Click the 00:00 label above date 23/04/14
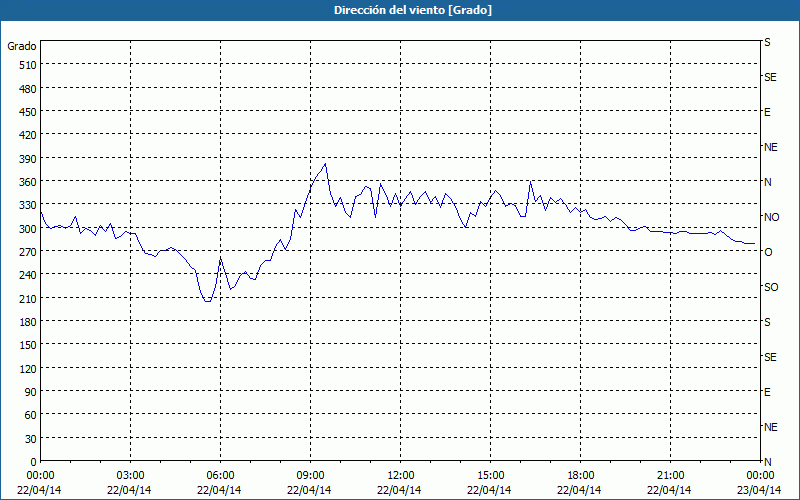This screenshot has width=800, height=500. pyautogui.click(x=760, y=476)
